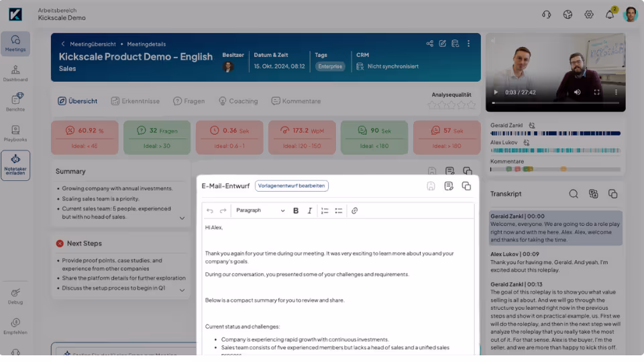
Task: Expand the Next Steps section
Action: pyautogui.click(x=182, y=290)
